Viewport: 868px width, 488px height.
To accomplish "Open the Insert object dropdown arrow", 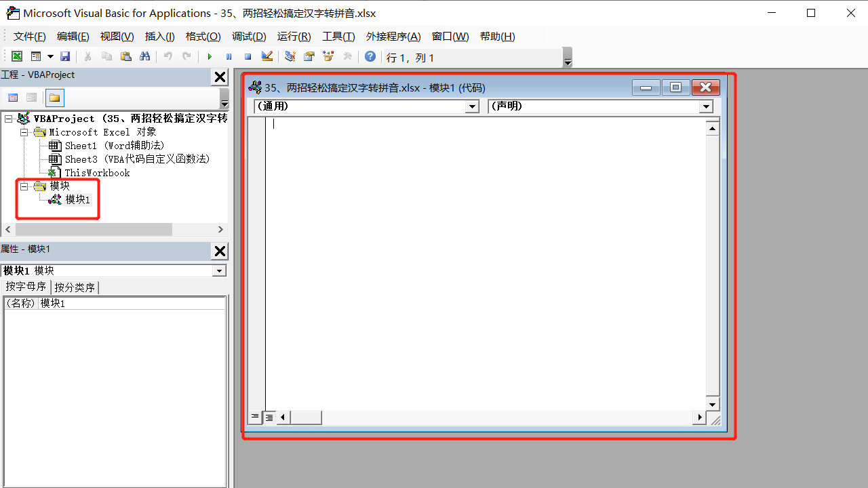I will pos(50,57).
